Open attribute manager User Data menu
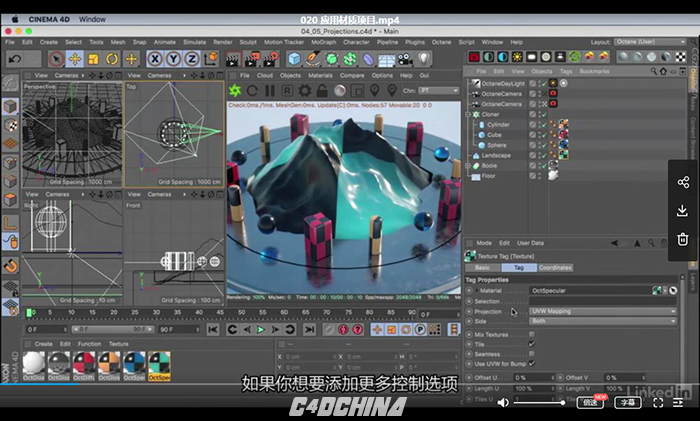 [x=530, y=243]
